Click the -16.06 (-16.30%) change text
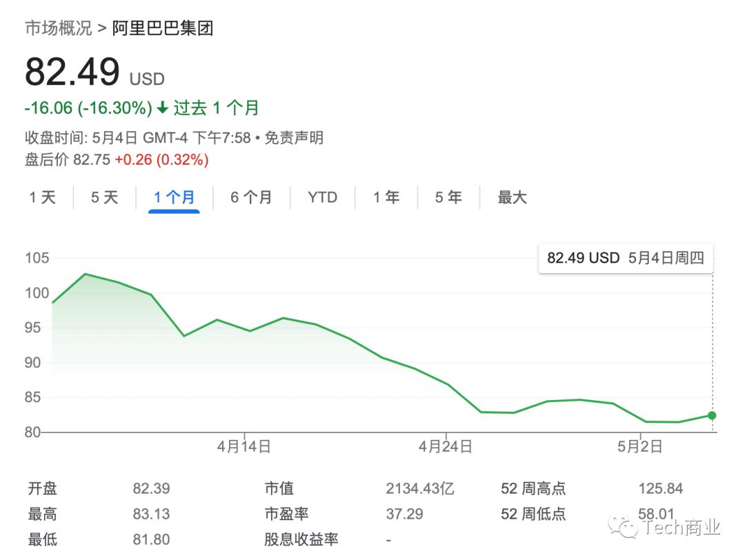The height and width of the screenshot is (560, 745). point(88,108)
